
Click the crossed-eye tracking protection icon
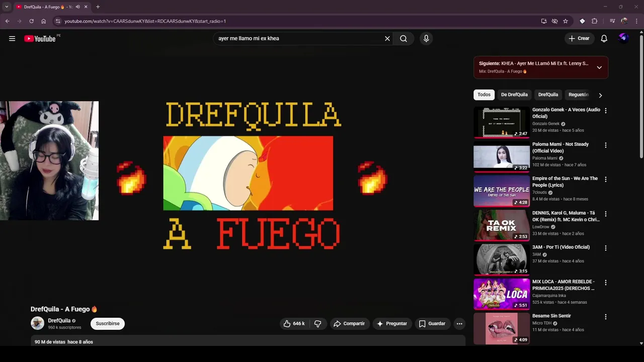(x=554, y=21)
